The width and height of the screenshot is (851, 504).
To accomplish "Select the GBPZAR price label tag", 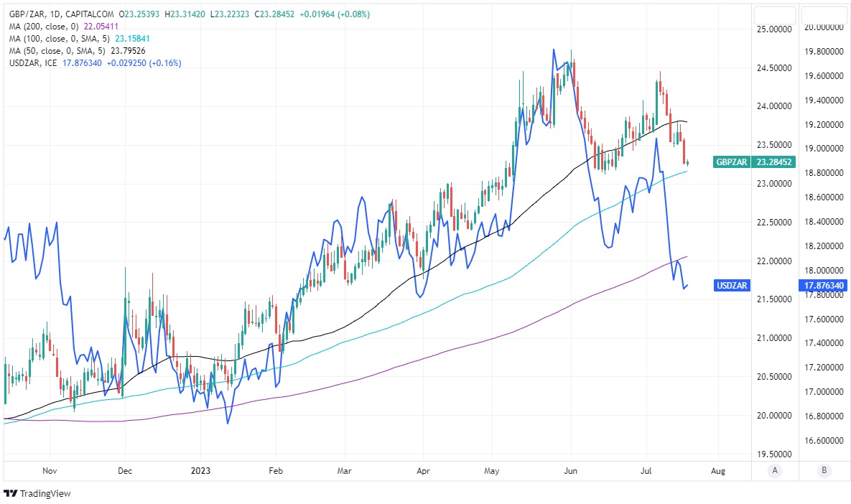I will [731, 162].
